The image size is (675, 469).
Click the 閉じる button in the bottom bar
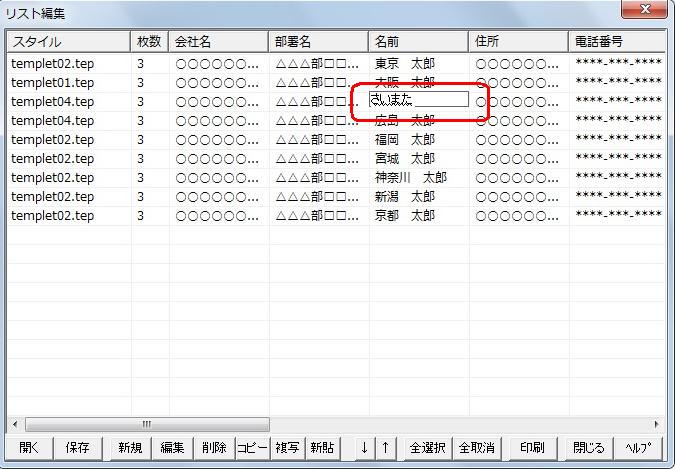click(x=588, y=448)
